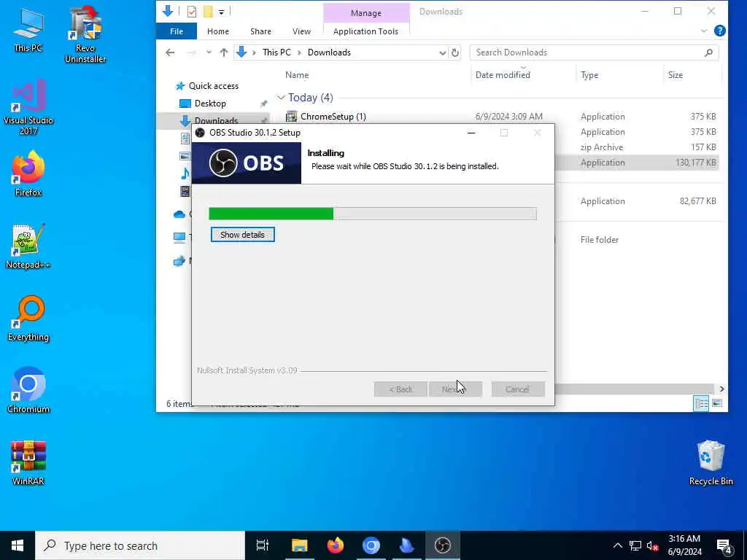
Task: Open the Application Tools tab
Action: pos(365,31)
